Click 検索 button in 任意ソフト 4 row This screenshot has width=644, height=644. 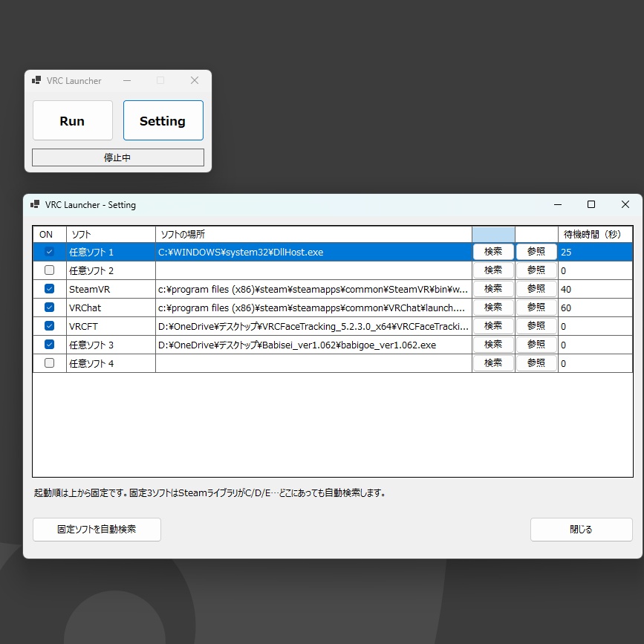493,363
